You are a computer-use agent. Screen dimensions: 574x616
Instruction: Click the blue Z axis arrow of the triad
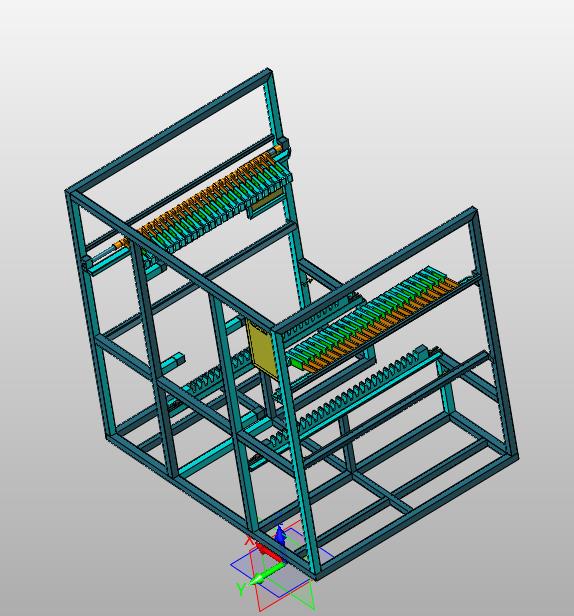pos(280,535)
